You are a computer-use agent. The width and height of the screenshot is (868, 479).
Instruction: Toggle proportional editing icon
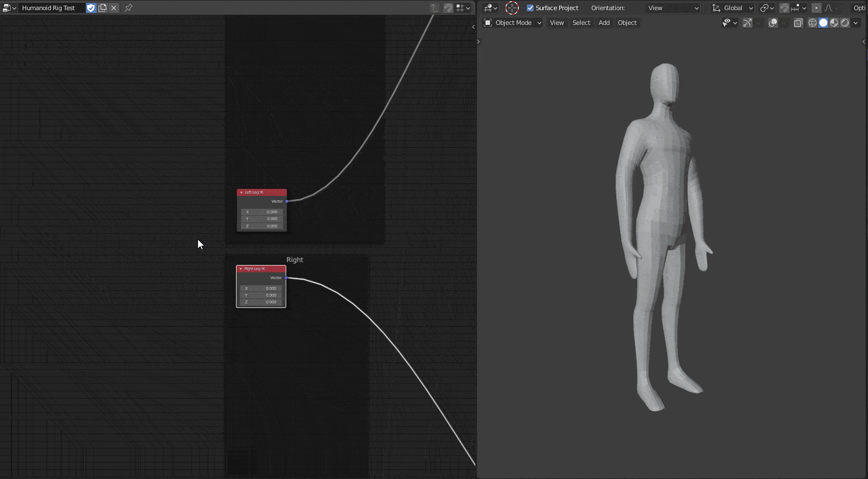pyautogui.click(x=817, y=8)
